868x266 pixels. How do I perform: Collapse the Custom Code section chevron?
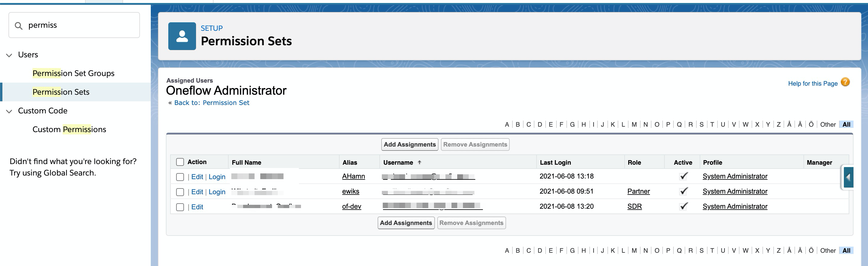9,111
